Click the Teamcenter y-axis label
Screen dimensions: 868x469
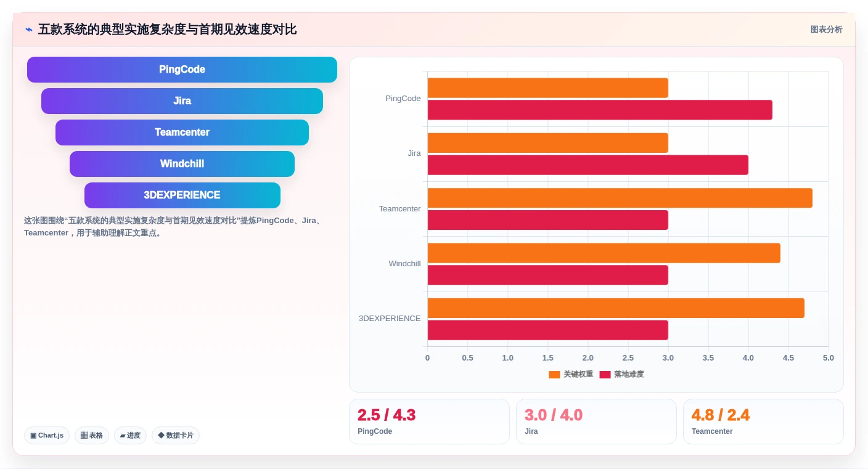(399, 209)
